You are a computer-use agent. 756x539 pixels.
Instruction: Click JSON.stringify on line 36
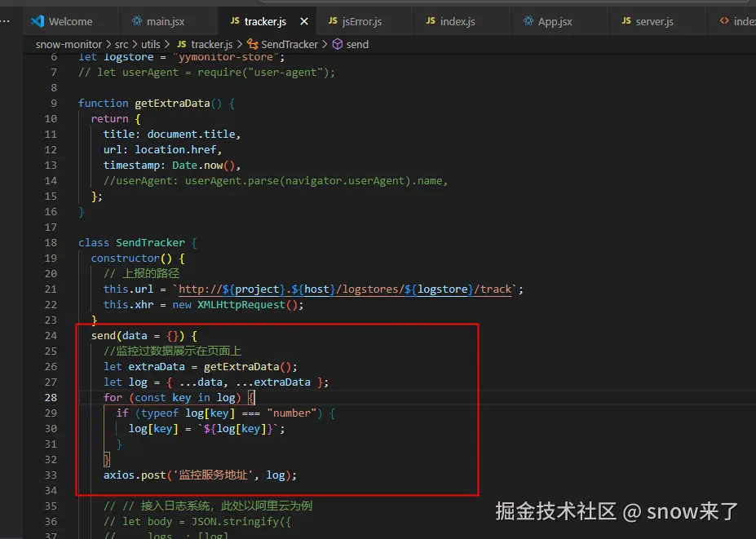click(236, 521)
